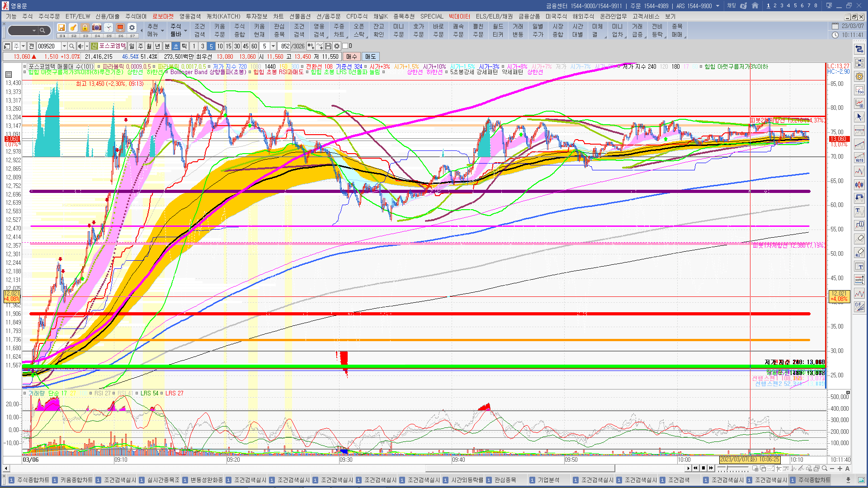
Task: Select the 일 (daily) chart period toggle
Action: (x=132, y=46)
